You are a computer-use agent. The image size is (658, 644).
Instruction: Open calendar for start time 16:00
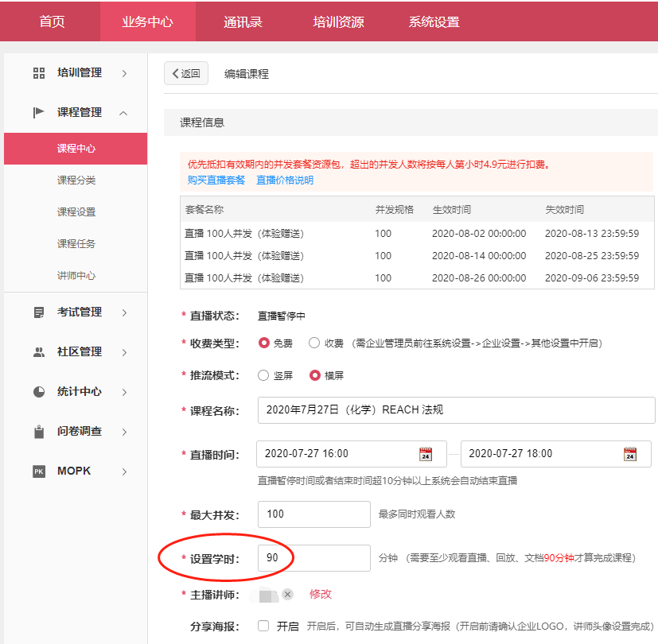point(426,454)
